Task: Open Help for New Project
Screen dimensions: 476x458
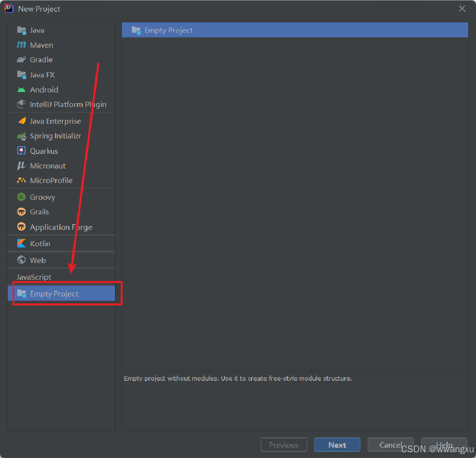Action: coord(444,445)
